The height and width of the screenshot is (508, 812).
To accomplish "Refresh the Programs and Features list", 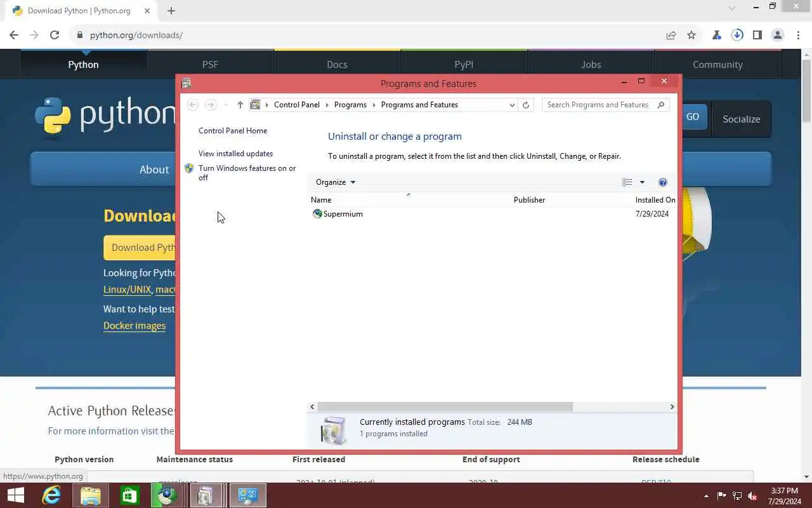I will 526,105.
